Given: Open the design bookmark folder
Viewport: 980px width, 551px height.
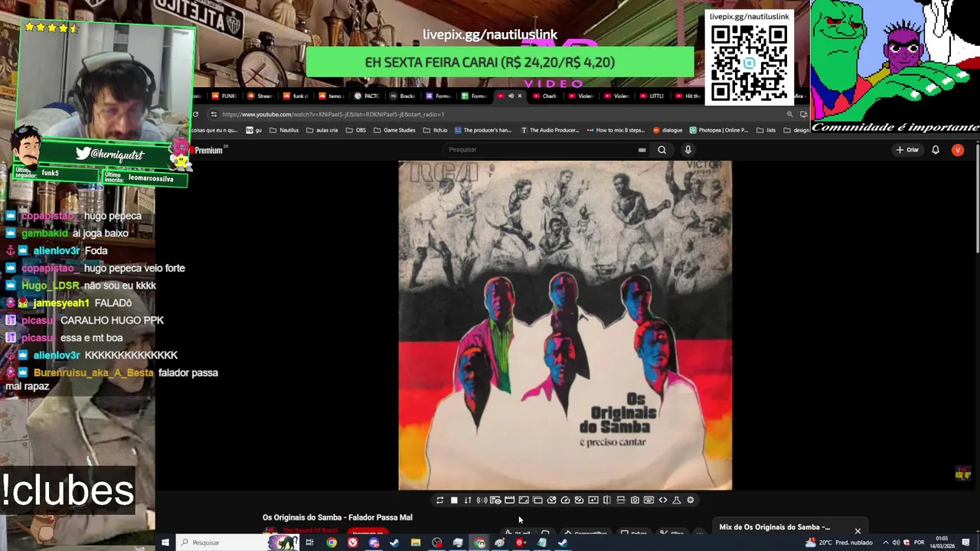Looking at the screenshot, I should 796,130.
